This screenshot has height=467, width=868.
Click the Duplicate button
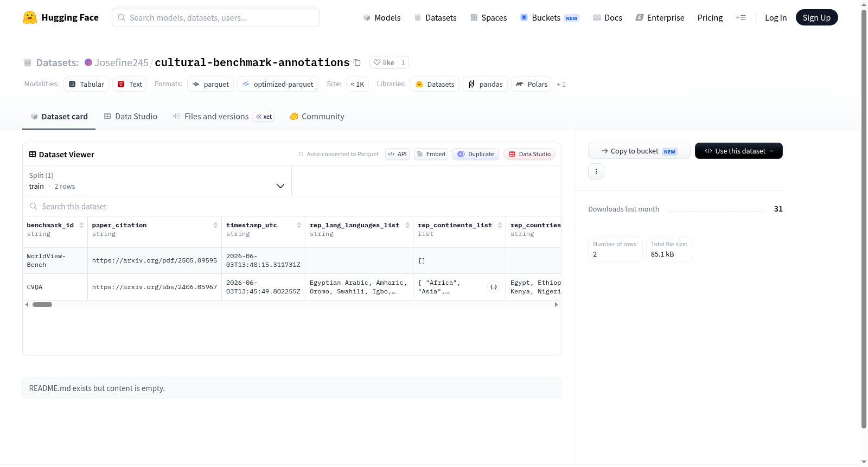pyautogui.click(x=475, y=154)
